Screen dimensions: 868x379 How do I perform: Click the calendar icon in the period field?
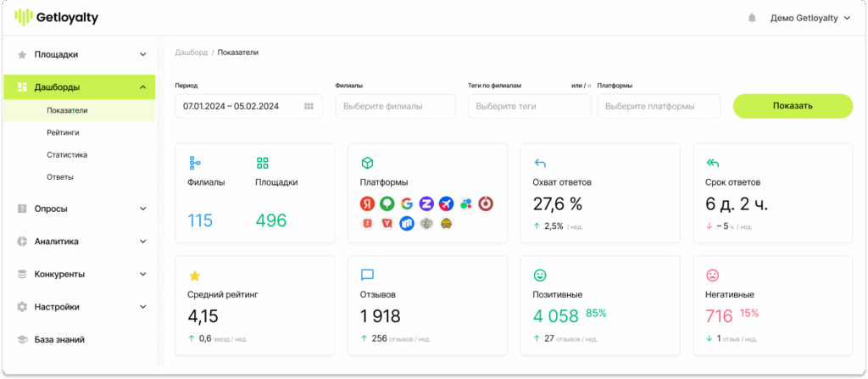pyautogui.click(x=309, y=107)
